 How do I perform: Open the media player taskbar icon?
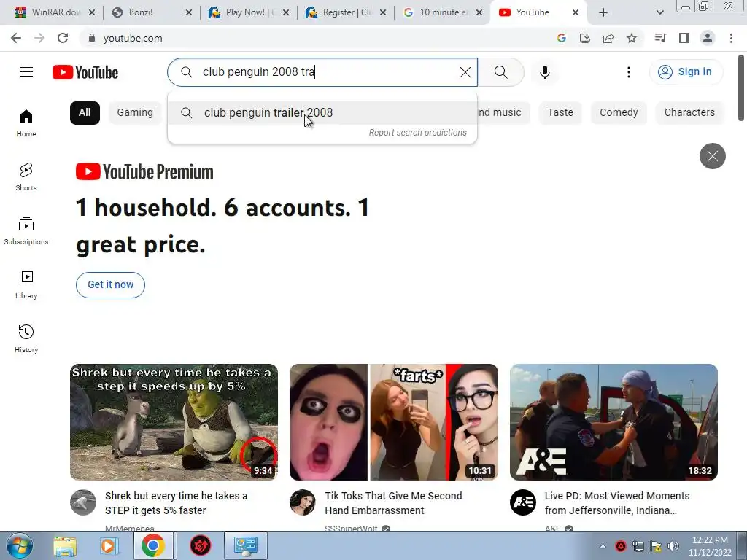point(109,545)
